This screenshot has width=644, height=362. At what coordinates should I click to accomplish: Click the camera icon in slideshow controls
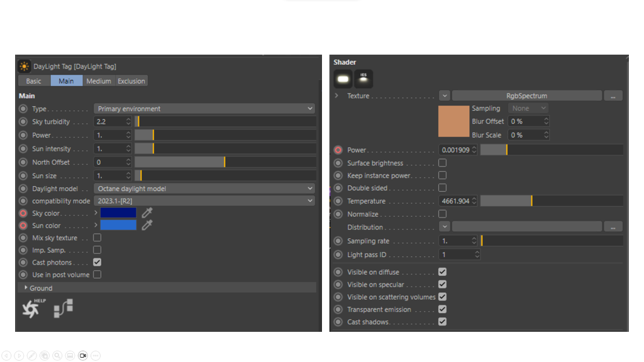point(82,356)
